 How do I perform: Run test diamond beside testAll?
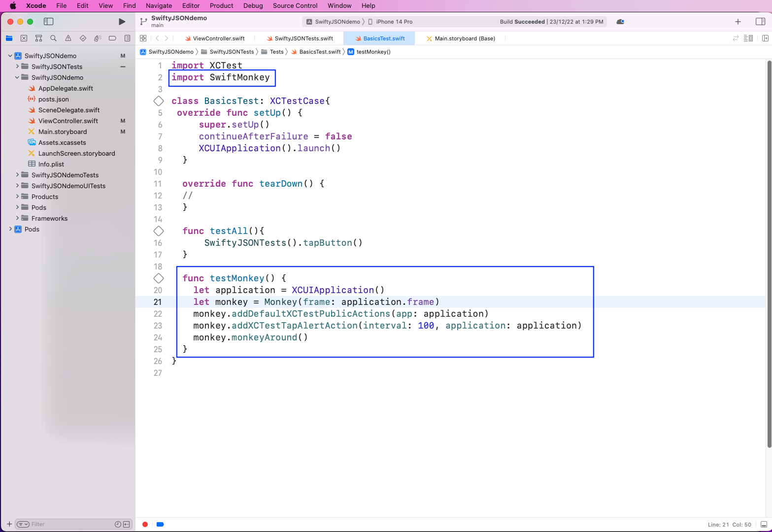click(x=159, y=231)
